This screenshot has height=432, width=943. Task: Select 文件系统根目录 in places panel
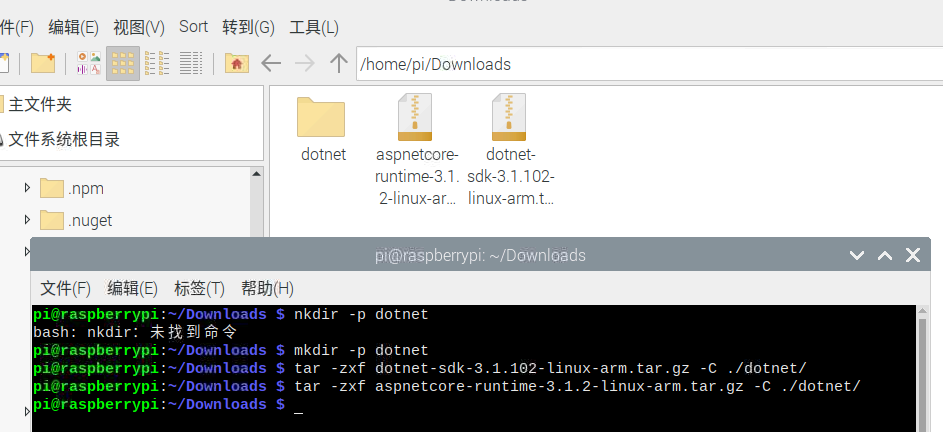click(64, 140)
